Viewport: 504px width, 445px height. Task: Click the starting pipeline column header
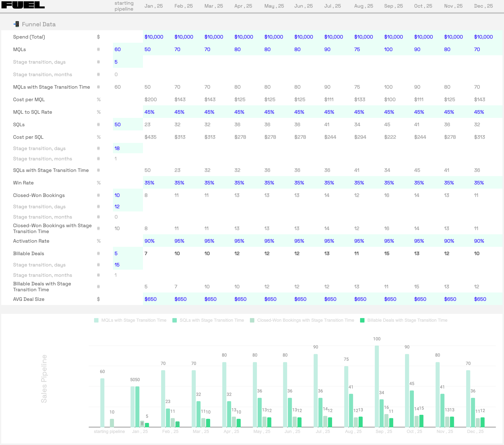[x=124, y=6]
